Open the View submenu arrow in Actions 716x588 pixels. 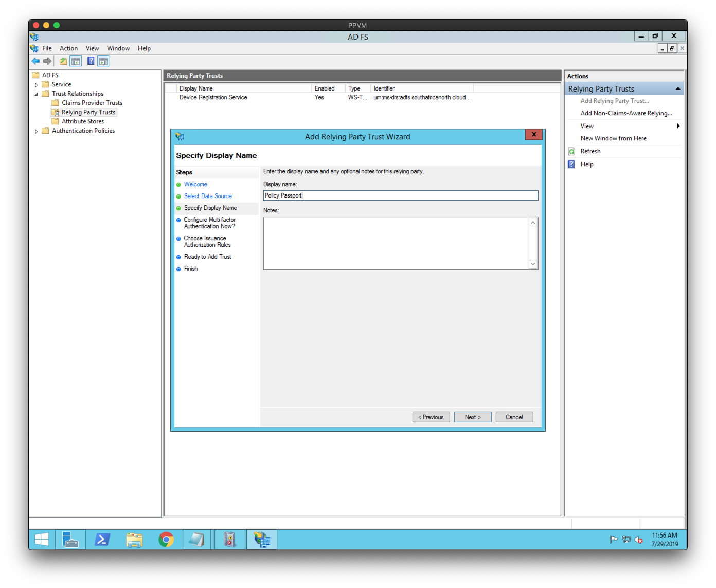click(x=678, y=126)
